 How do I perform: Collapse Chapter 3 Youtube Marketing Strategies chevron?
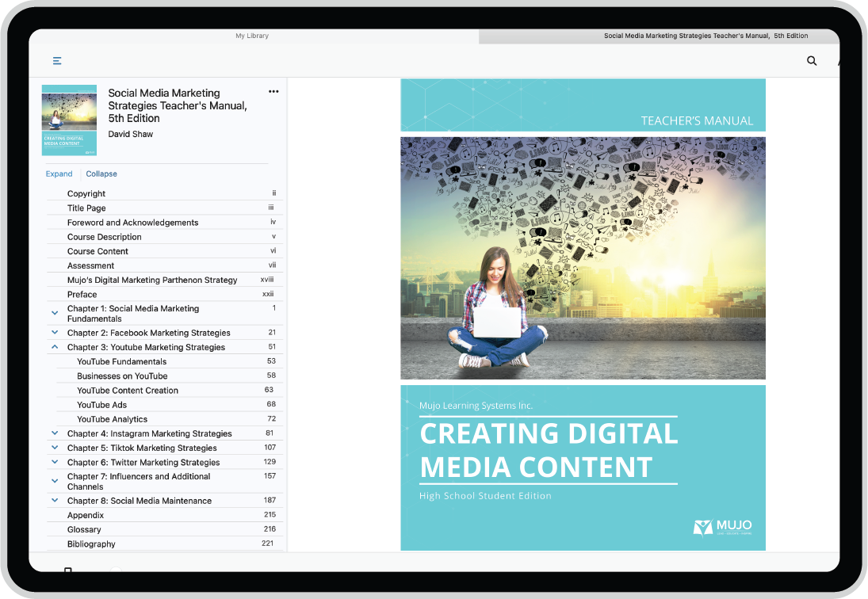55,347
